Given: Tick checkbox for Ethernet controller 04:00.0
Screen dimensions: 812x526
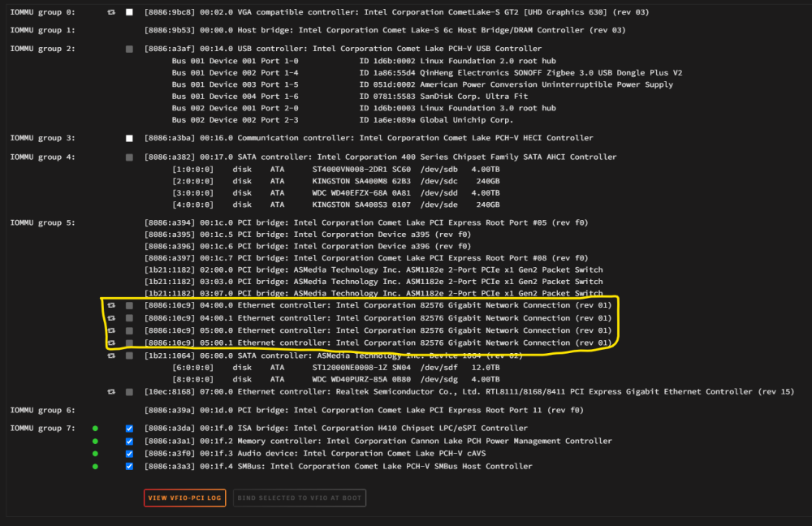Looking at the screenshot, I should tap(129, 306).
